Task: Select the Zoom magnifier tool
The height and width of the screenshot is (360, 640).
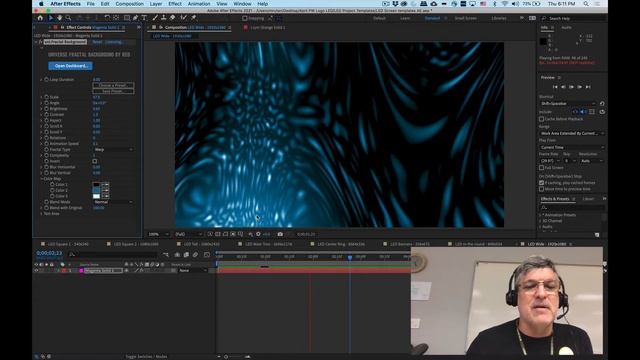Action: click(68, 18)
